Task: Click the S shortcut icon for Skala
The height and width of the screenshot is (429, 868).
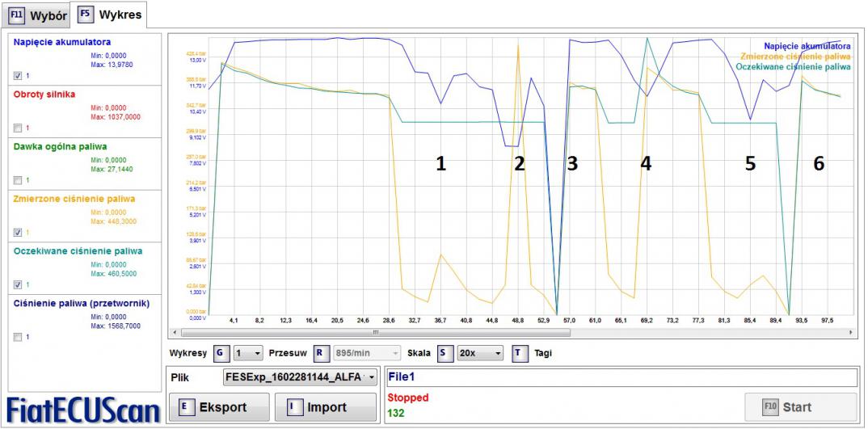Action: [445, 352]
